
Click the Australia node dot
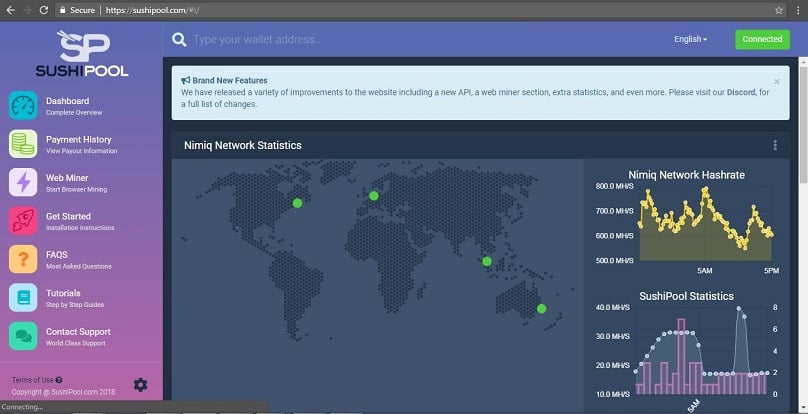point(541,309)
